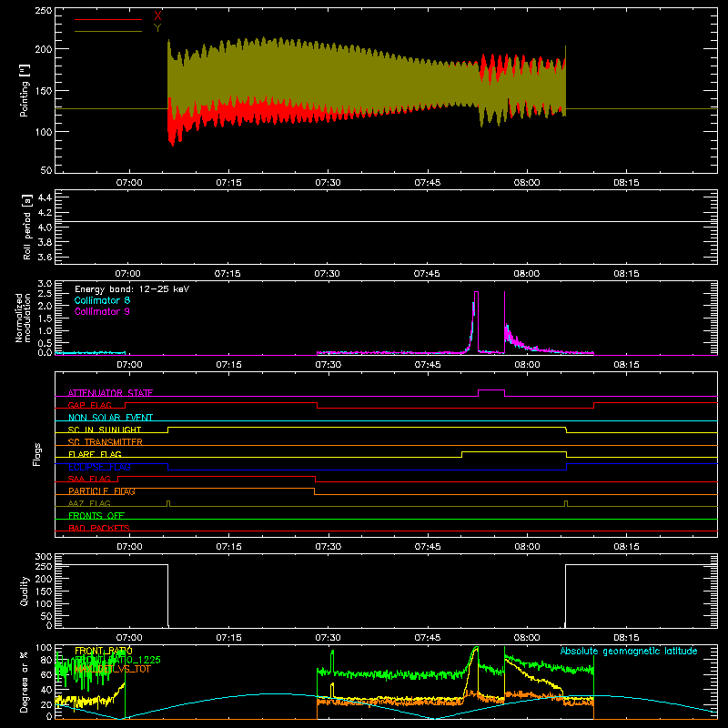Click the Absolute geomagnetic latitude legend text

click(629, 652)
